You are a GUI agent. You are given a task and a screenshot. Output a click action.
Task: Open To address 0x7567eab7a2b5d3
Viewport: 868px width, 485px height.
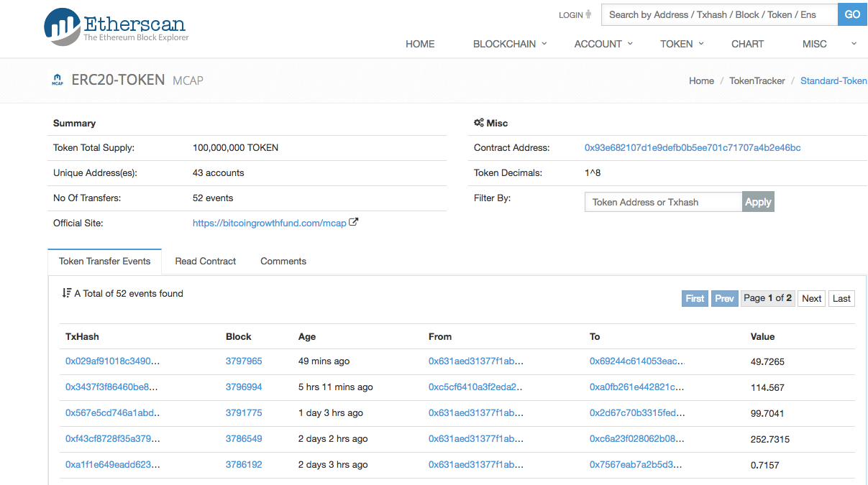point(636,465)
